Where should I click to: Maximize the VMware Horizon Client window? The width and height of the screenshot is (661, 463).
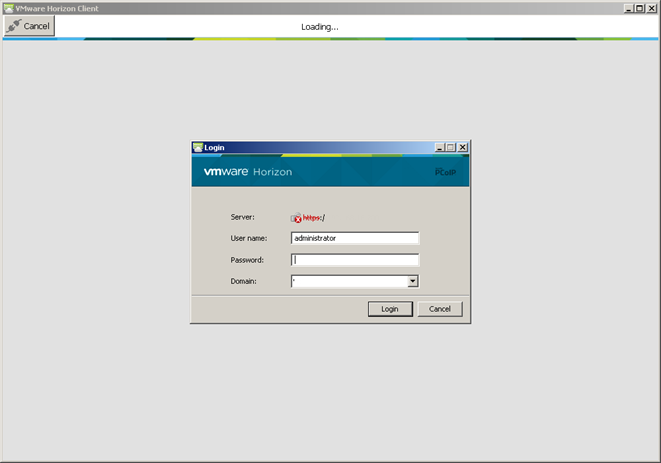[x=640, y=8]
